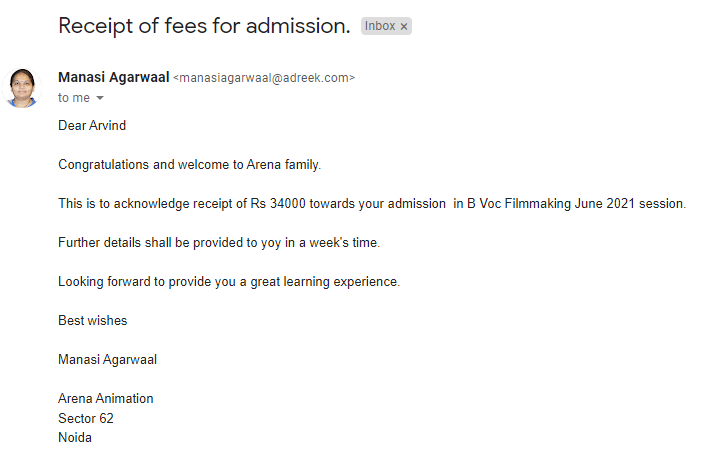Select the misspelled word "yoy"
The width and height of the screenshot is (707, 472).
pos(271,243)
